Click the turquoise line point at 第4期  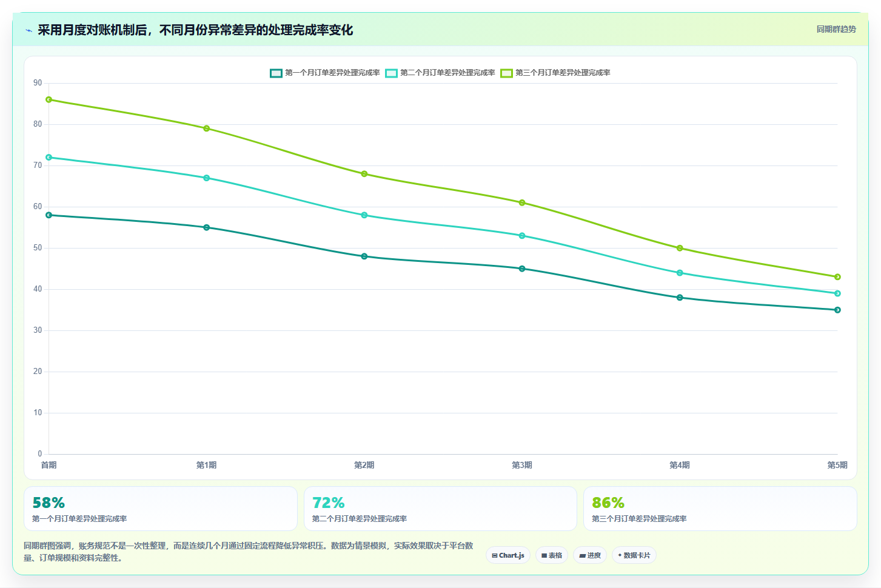[x=680, y=273]
